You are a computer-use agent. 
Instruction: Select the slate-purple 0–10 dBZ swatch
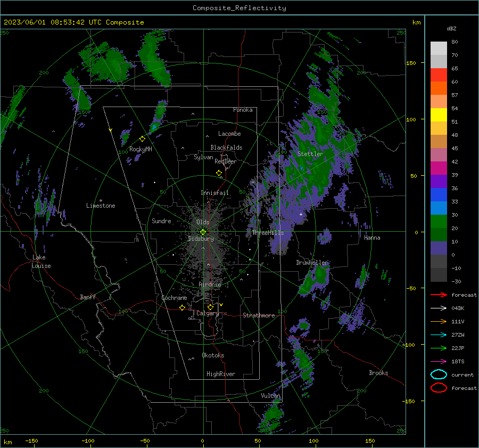[439, 248]
